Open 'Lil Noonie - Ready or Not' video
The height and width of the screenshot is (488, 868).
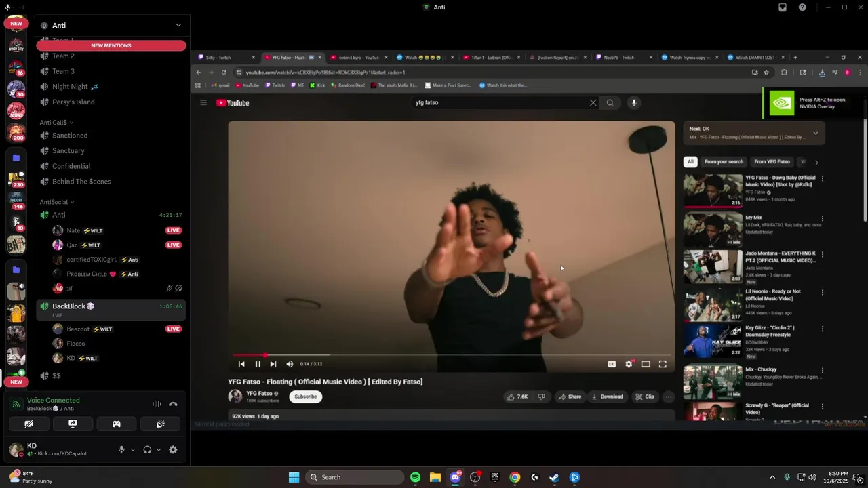[x=713, y=305]
